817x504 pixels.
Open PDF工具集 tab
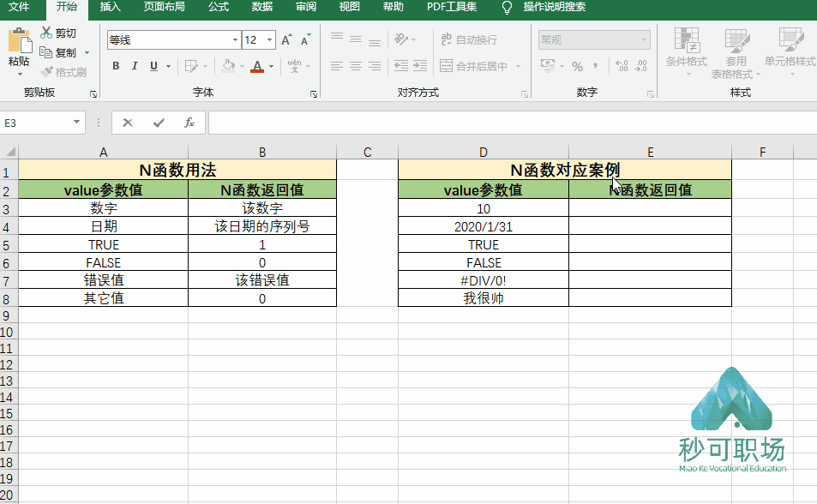[x=452, y=7]
